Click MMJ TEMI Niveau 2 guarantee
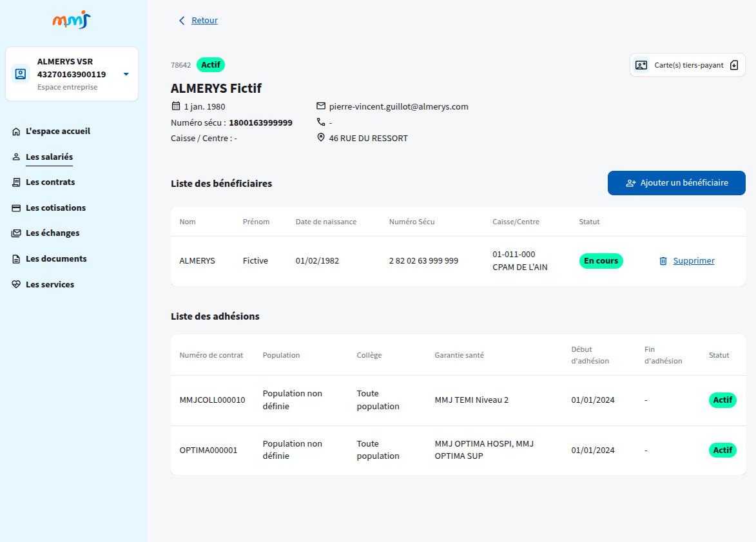Screen dimensions: 756x542 (472, 400)
